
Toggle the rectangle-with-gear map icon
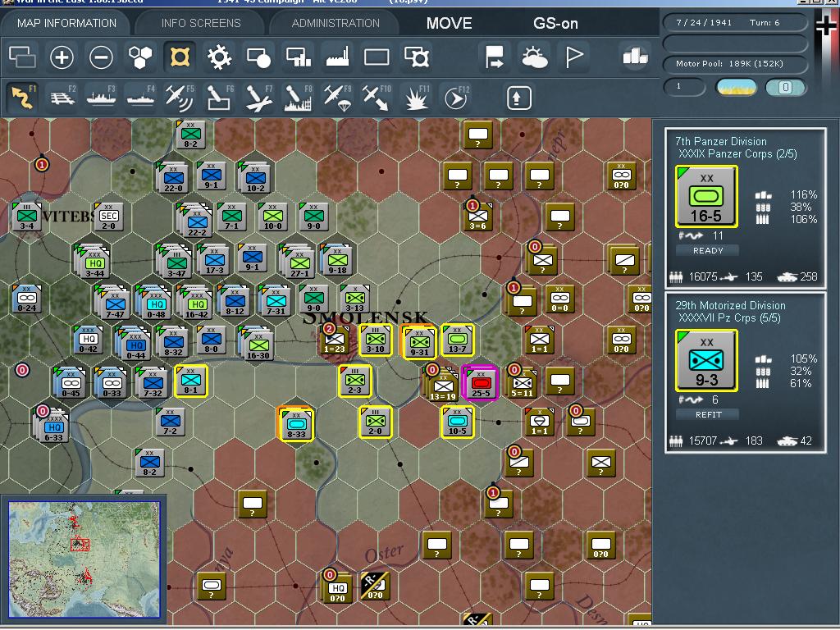[x=416, y=57]
